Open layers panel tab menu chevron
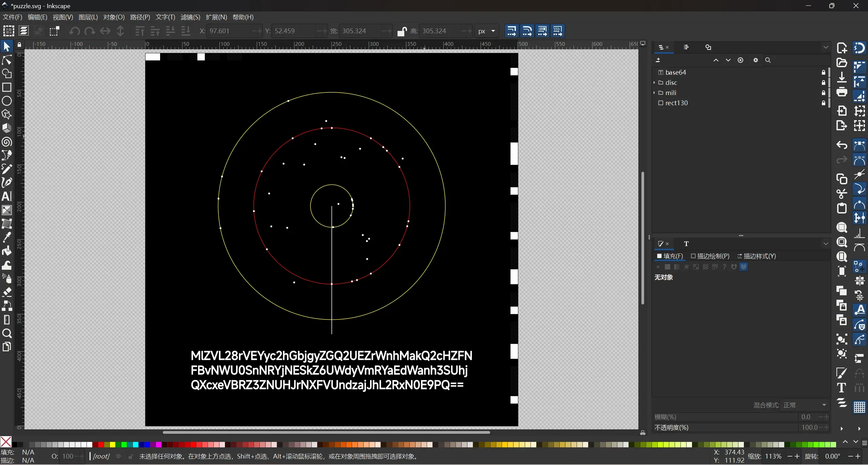868x465 pixels. (826, 48)
